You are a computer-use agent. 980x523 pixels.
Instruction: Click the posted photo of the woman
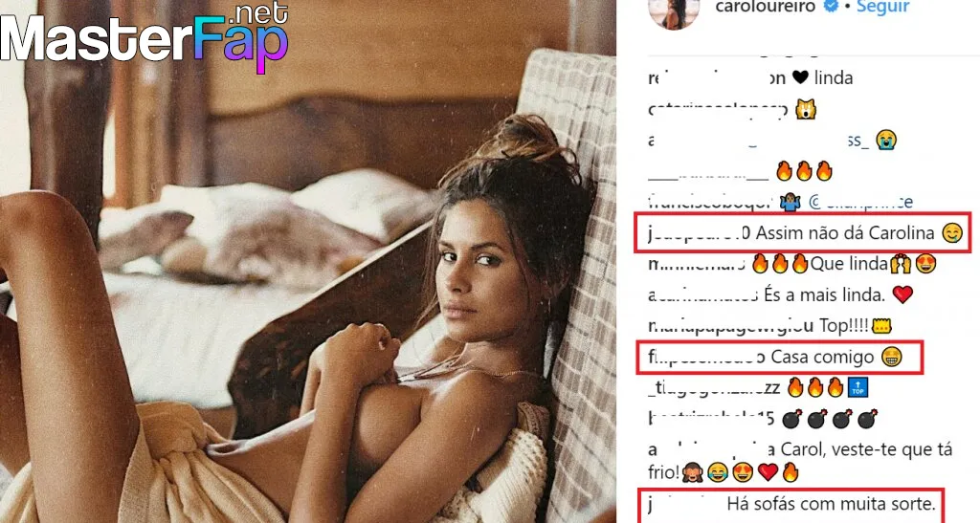pos(307,262)
